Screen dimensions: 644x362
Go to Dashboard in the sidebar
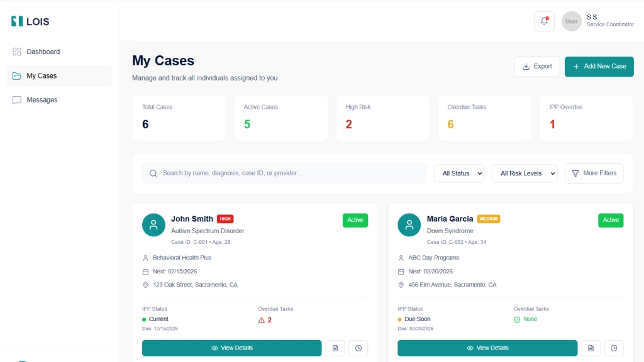59,52
